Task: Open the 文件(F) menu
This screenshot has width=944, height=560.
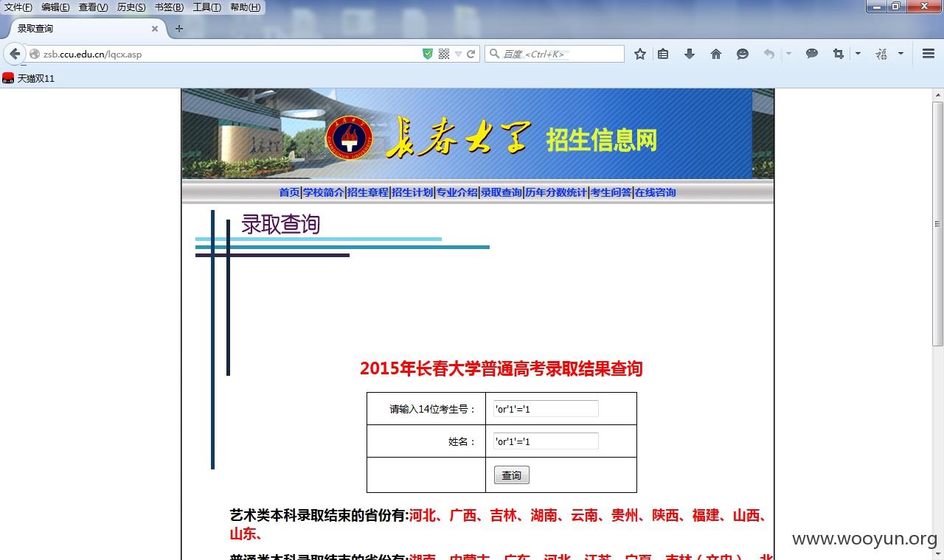Action: click(x=18, y=7)
